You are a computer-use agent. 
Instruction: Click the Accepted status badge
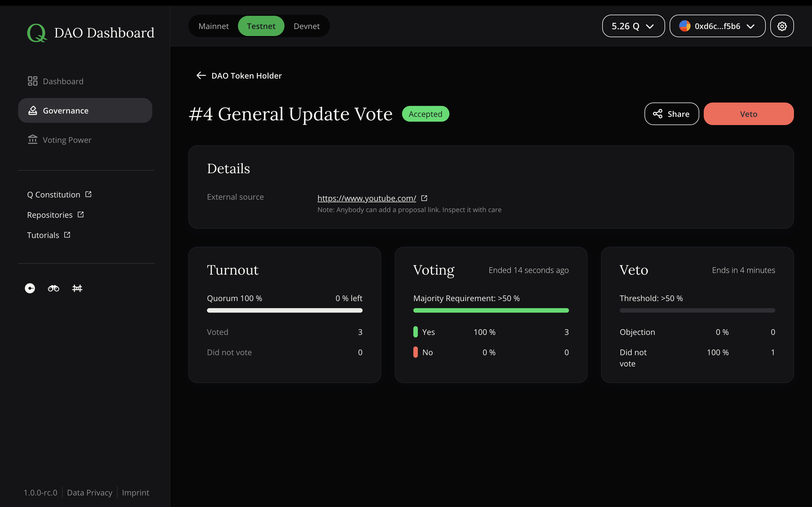point(425,114)
